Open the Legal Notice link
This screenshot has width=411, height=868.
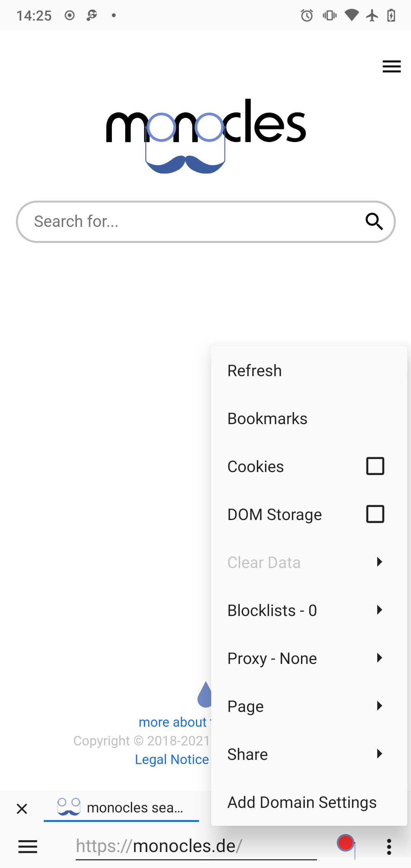point(172,759)
